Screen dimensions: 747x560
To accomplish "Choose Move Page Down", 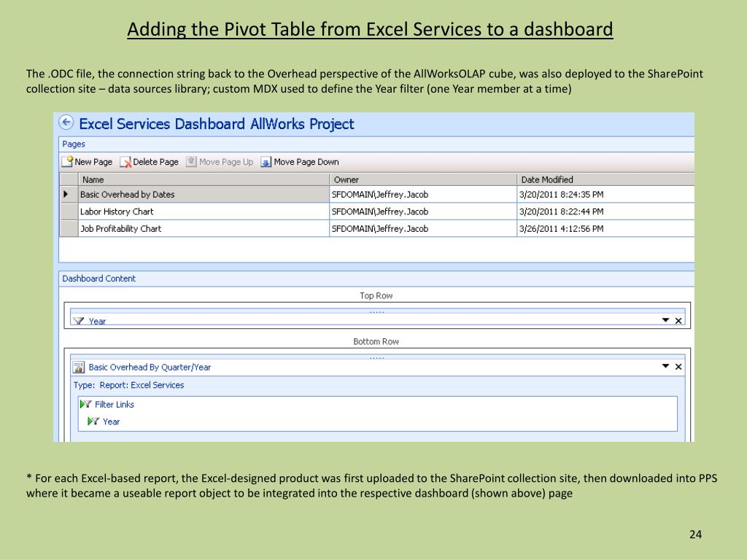I will tap(300, 162).
